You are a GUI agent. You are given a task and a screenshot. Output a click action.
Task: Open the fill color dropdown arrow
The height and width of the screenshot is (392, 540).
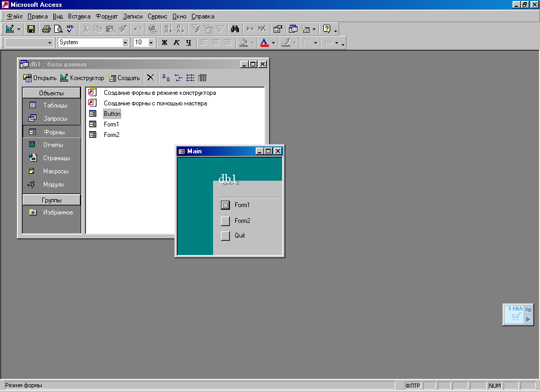coord(253,43)
